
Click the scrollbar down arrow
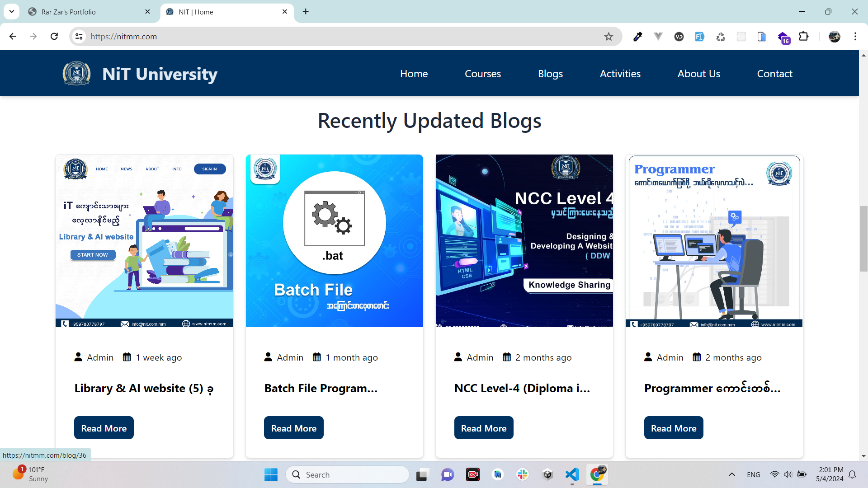(x=863, y=456)
